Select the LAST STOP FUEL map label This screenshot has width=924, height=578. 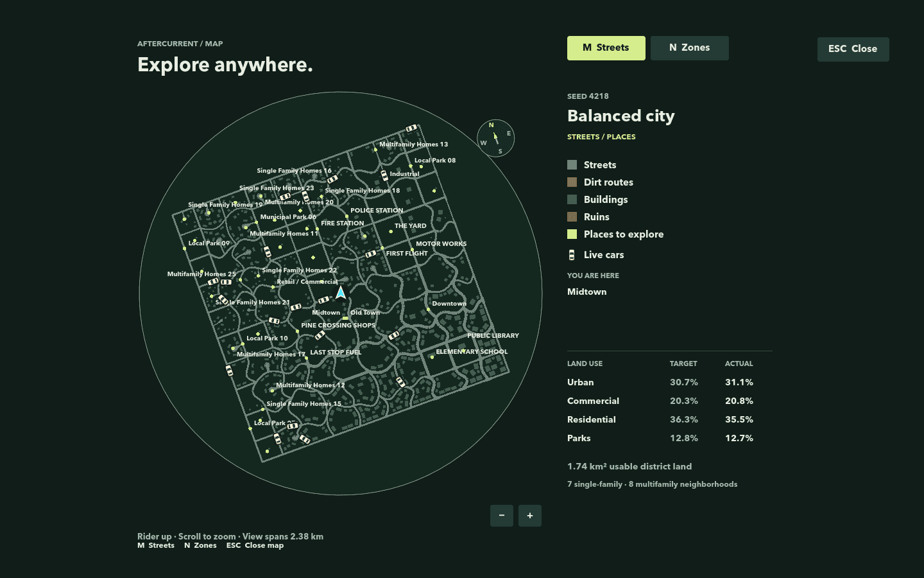tap(336, 353)
